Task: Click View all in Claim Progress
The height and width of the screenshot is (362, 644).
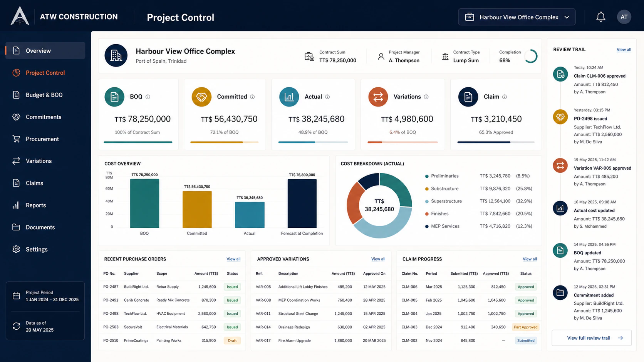Action: pyautogui.click(x=530, y=259)
